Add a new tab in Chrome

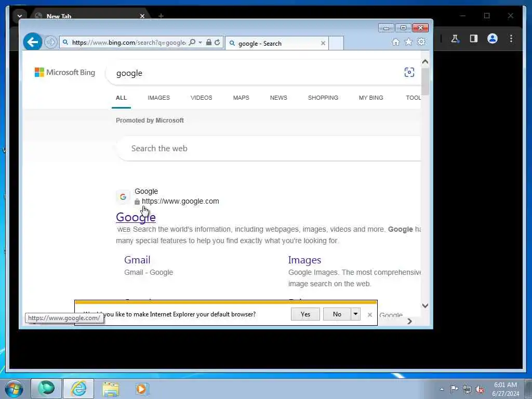tap(161, 16)
